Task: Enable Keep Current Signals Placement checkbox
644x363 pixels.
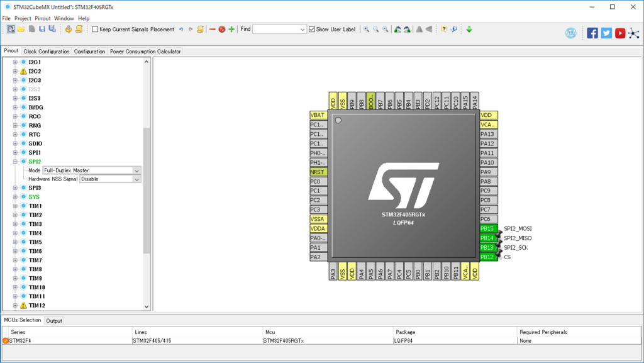Action: tap(96, 29)
